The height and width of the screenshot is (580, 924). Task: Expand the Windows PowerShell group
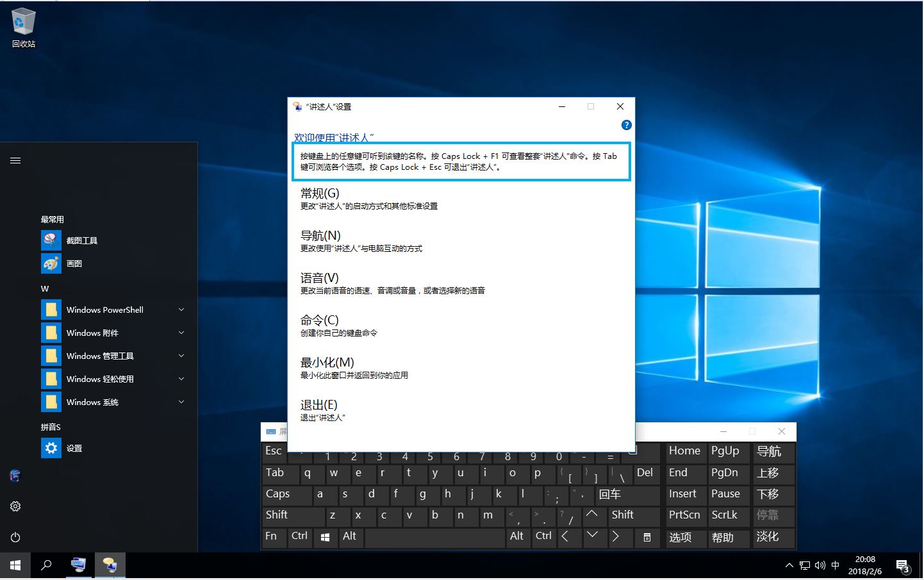point(181,310)
